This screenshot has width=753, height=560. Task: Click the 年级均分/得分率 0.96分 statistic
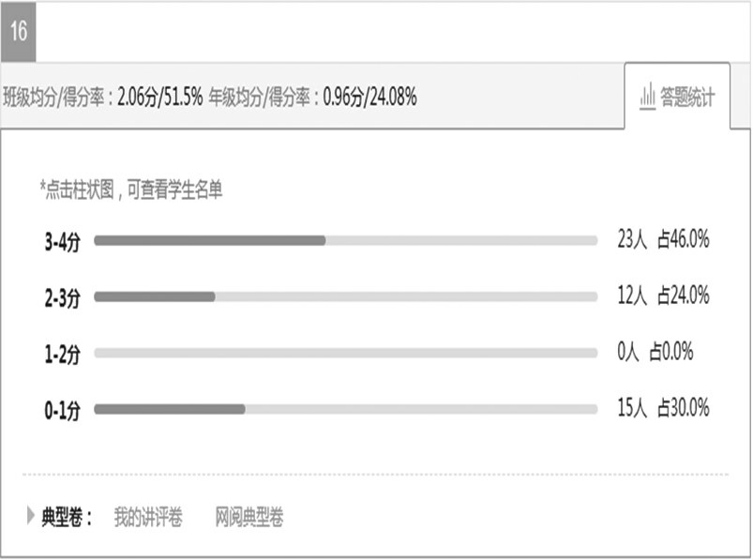312,97
